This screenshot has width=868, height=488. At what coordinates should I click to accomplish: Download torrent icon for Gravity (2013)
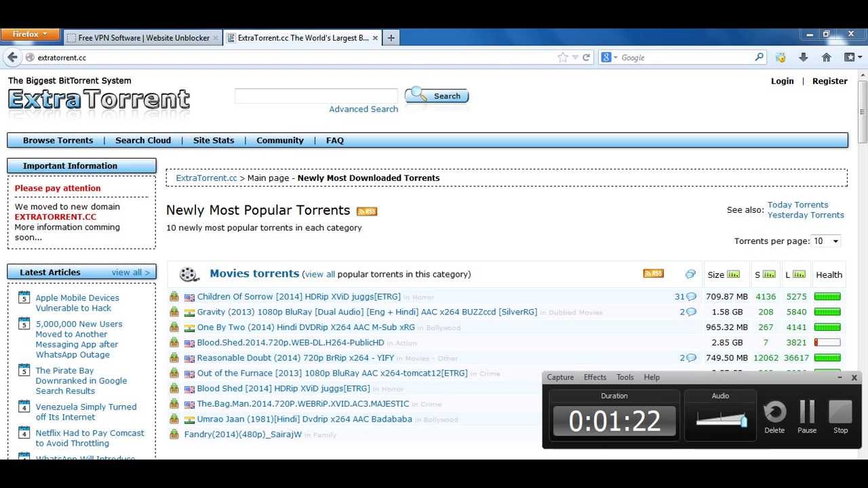pos(174,312)
